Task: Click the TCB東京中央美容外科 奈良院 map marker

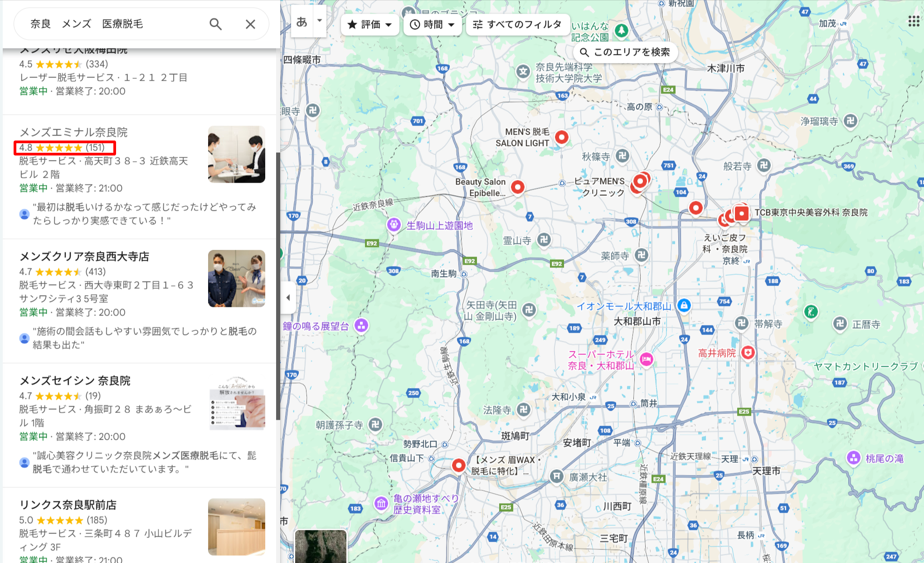Action: tap(742, 214)
